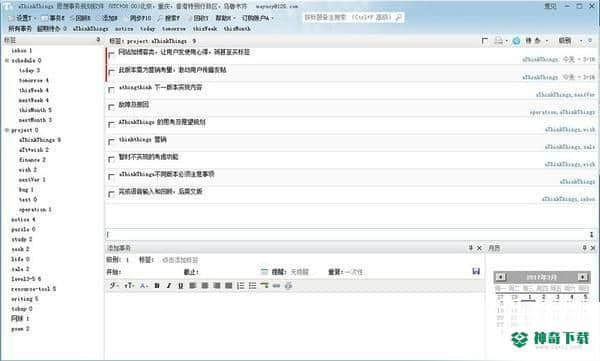Check the first task's checkbox
The height and width of the screenshot is (361, 600).
(x=111, y=55)
